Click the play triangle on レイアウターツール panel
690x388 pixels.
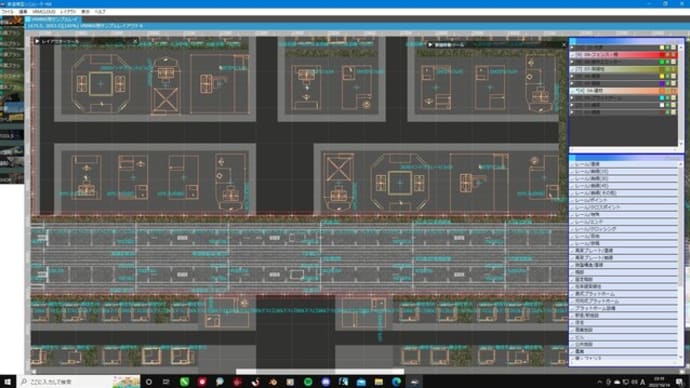pos(37,41)
